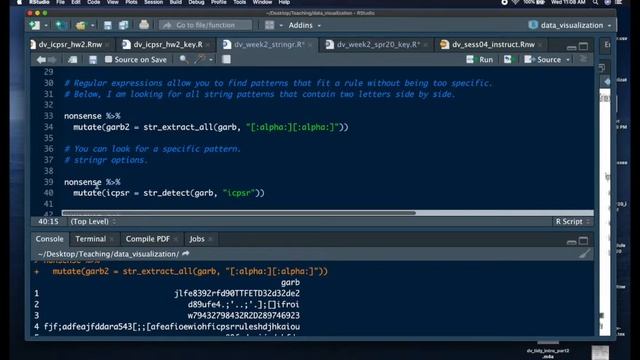Open the pane layout dropdown arrow
Viewport: 640px width, 360px height.
point(281,25)
